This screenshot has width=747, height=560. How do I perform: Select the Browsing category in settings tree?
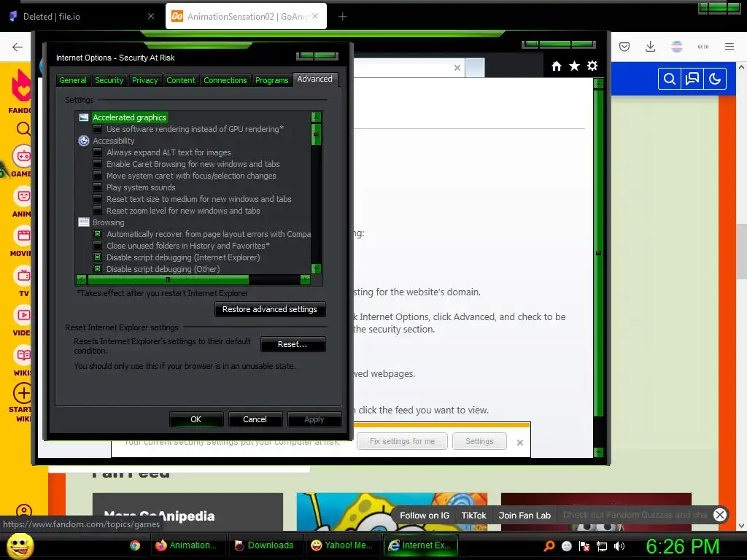click(108, 222)
